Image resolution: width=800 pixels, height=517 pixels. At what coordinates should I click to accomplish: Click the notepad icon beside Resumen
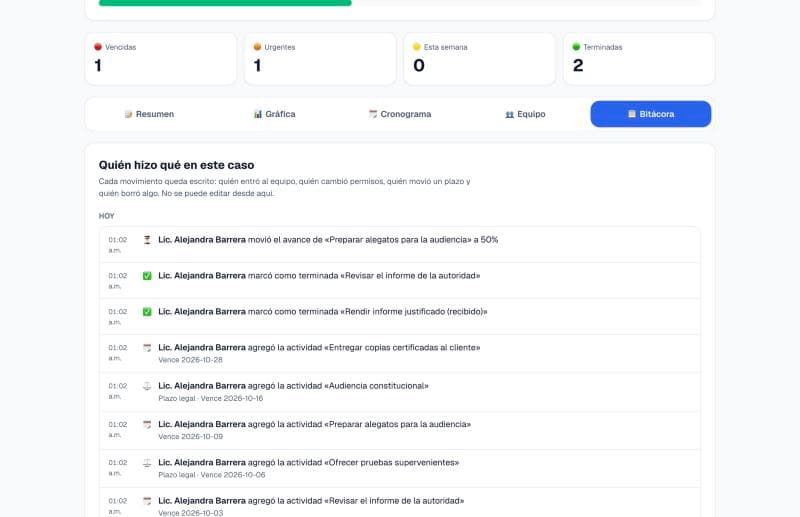(x=129, y=114)
